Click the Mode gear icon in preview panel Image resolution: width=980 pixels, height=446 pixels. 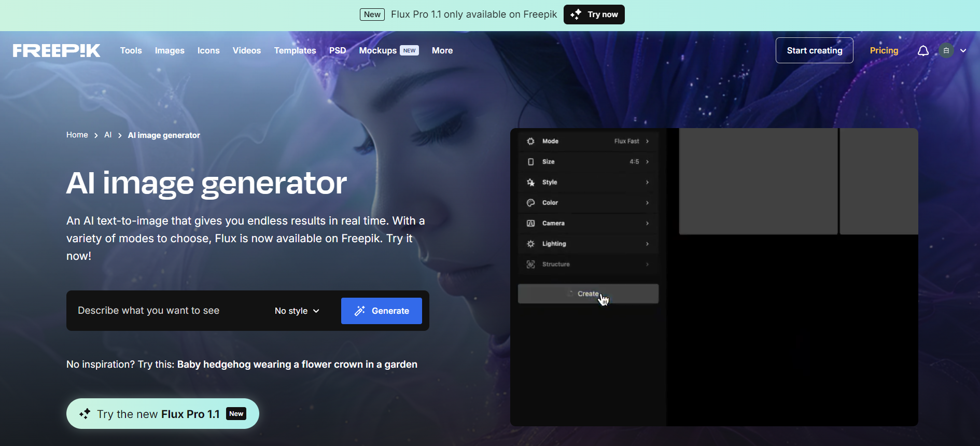click(x=530, y=141)
